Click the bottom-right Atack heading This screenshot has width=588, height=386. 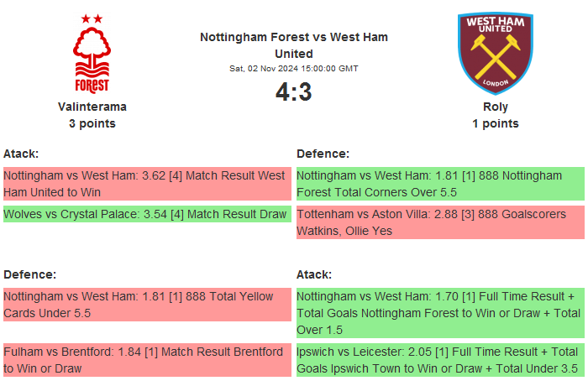tap(314, 274)
